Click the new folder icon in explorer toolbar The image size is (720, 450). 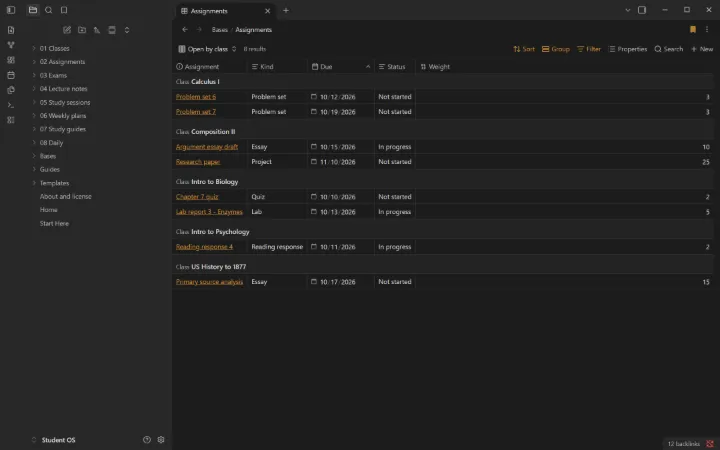tap(82, 30)
